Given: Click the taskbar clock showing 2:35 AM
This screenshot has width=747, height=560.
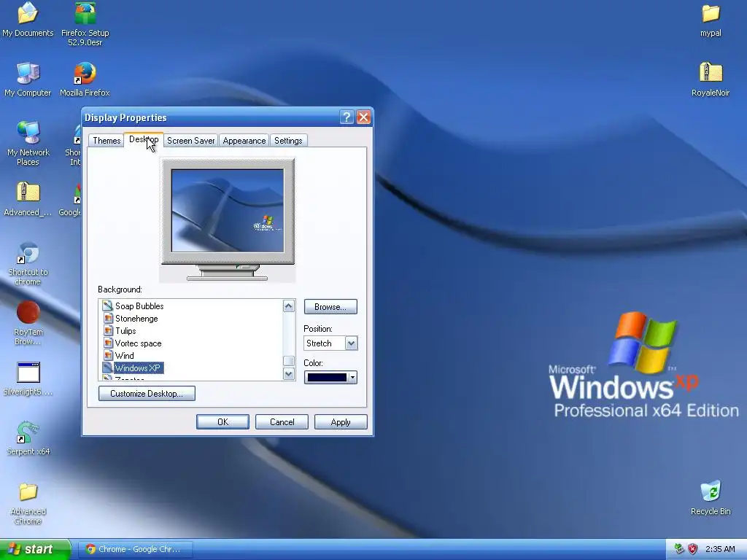Looking at the screenshot, I should [720, 549].
